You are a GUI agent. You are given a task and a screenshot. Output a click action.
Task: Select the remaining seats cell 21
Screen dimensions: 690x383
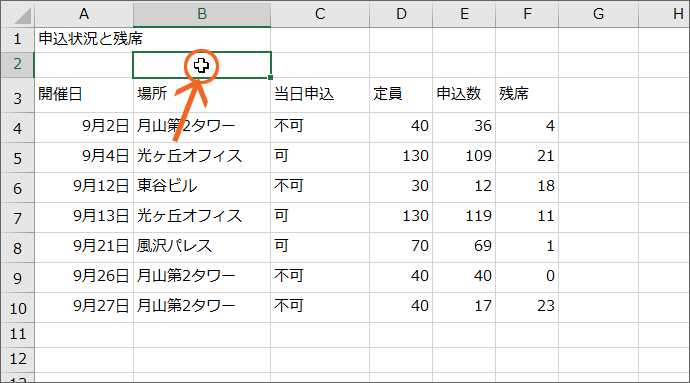coord(527,158)
